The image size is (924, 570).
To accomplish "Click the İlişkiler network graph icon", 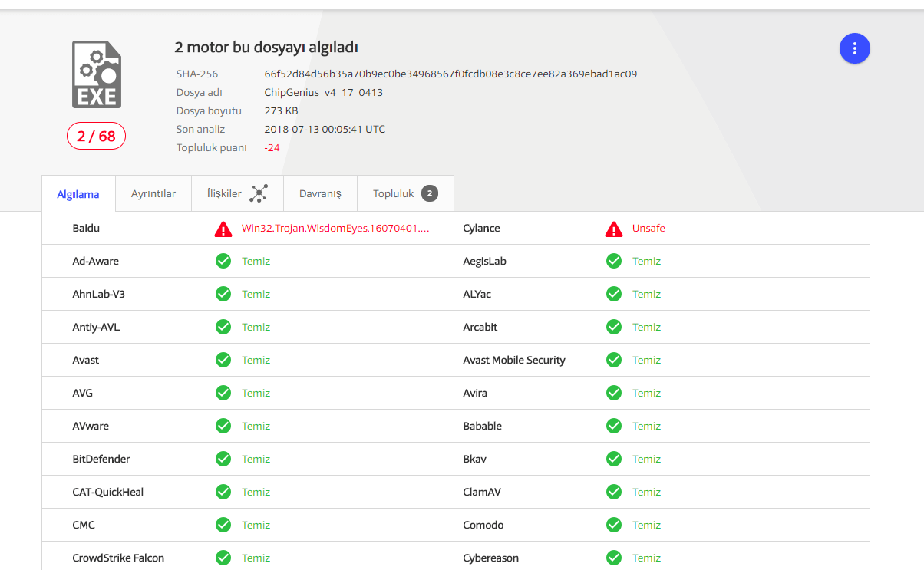I will [x=259, y=193].
